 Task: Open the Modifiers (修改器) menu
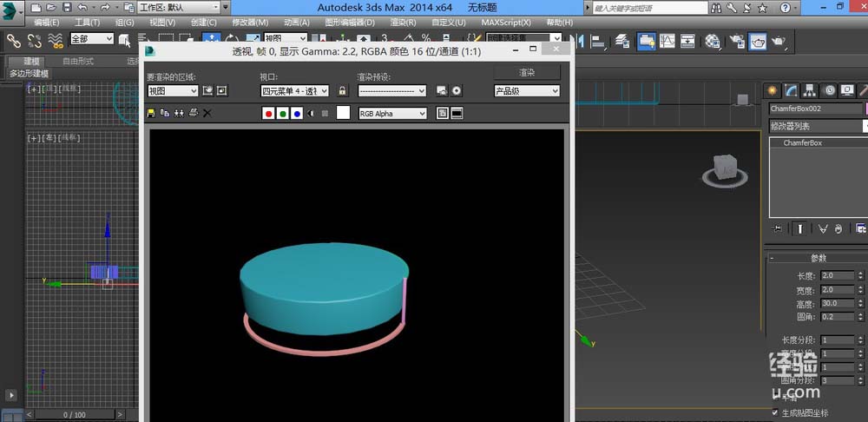tap(250, 23)
